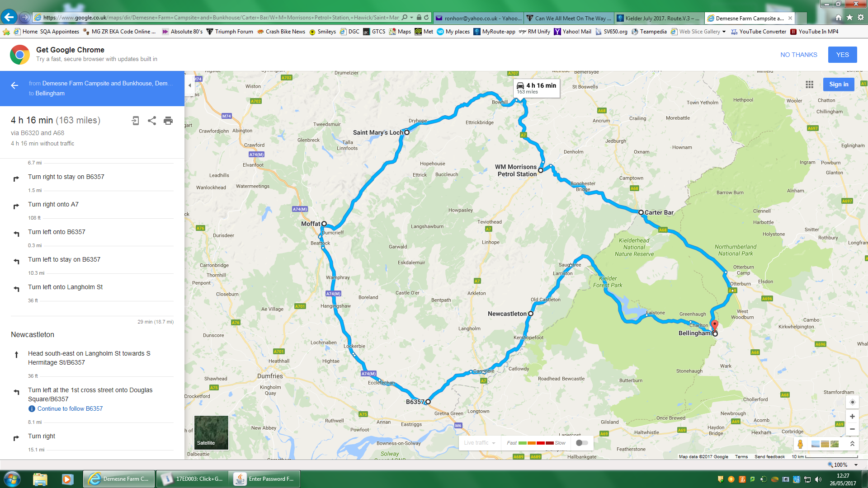The height and width of the screenshot is (488, 868).
Task: Open Windows Explorer from the taskbar
Action: (40, 479)
